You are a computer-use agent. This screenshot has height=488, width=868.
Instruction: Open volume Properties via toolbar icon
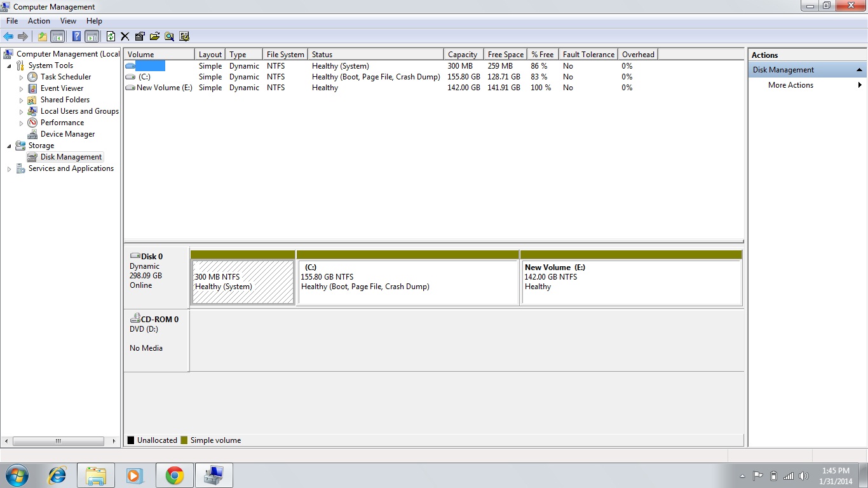(140, 36)
